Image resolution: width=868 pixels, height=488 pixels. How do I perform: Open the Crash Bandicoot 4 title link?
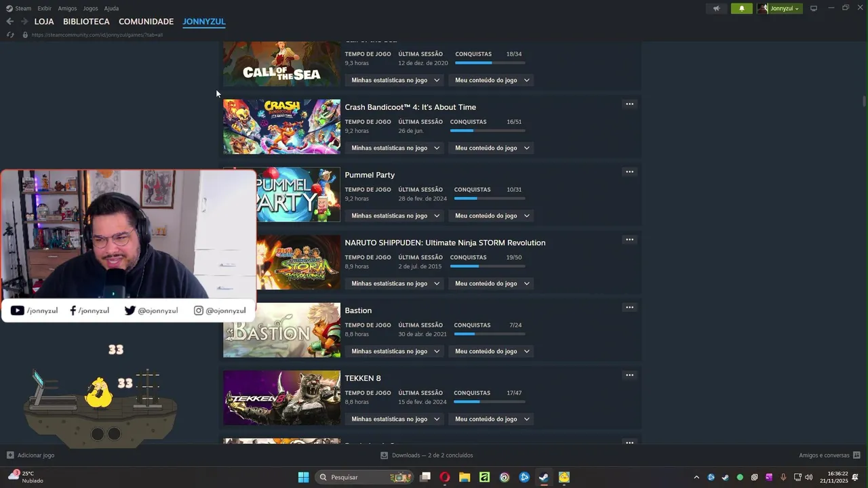pos(410,107)
